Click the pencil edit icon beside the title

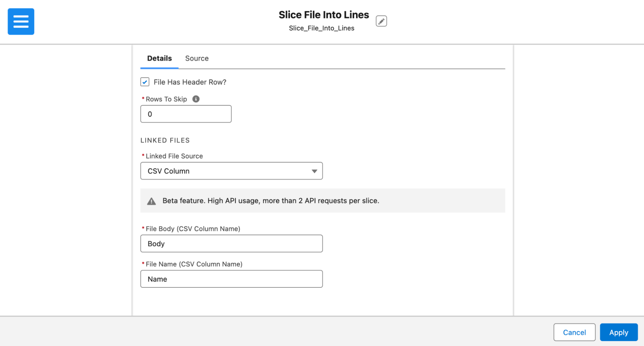(381, 21)
